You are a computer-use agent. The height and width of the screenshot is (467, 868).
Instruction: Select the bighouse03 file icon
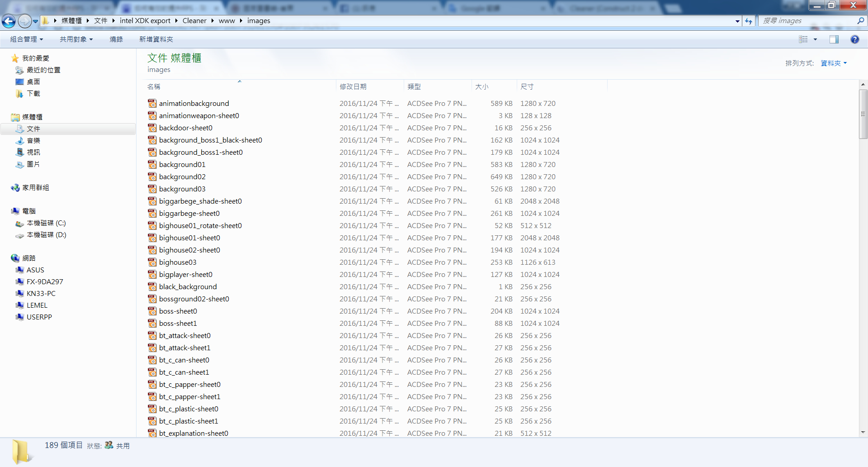pos(152,262)
